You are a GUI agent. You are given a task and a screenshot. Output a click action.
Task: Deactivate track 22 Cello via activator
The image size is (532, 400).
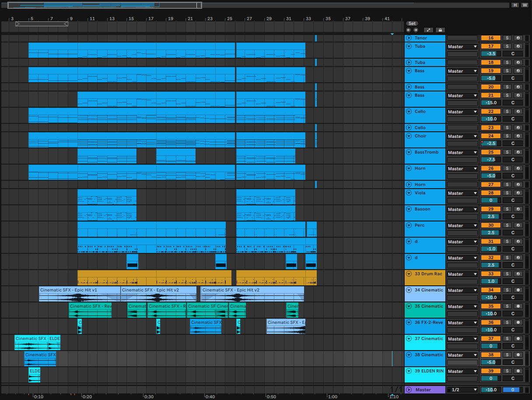pyautogui.click(x=490, y=112)
